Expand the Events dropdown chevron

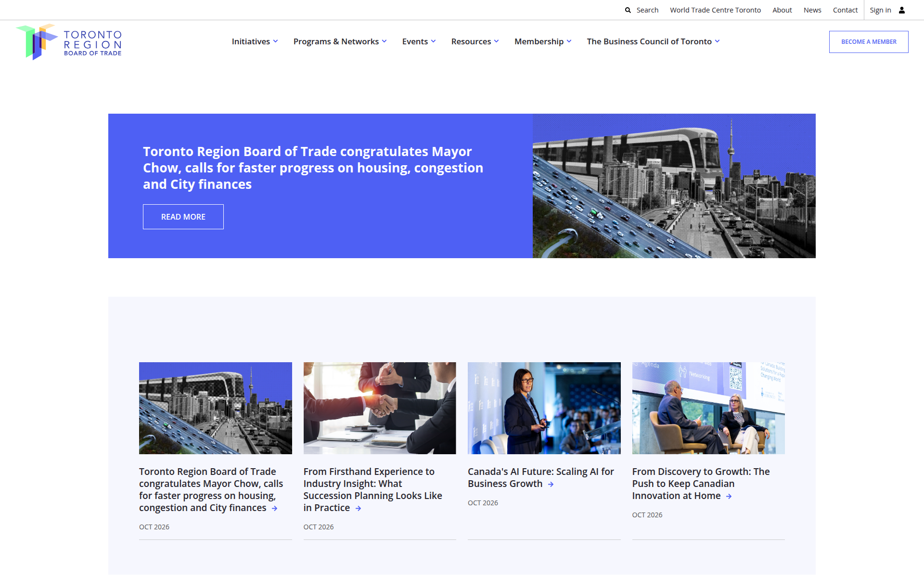pyautogui.click(x=433, y=41)
